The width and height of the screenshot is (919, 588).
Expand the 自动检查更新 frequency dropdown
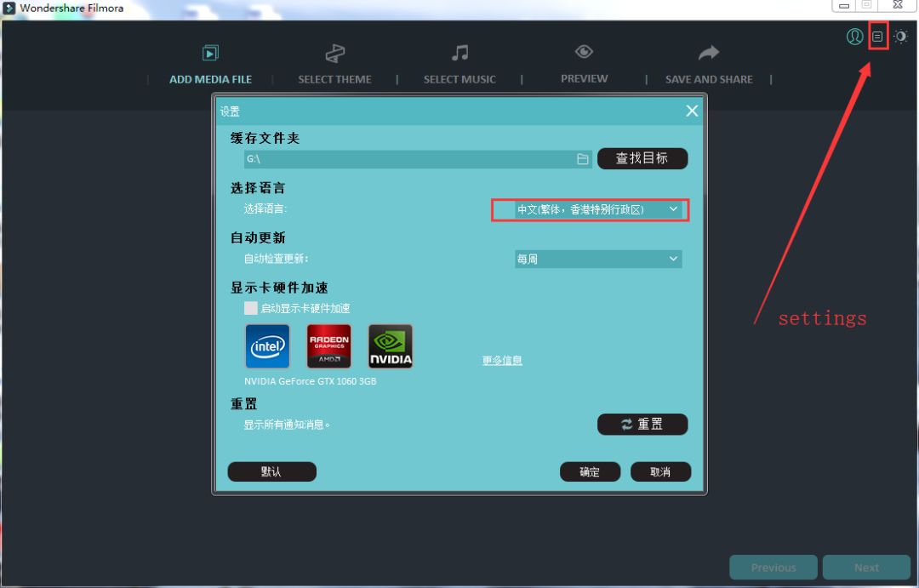(598, 259)
